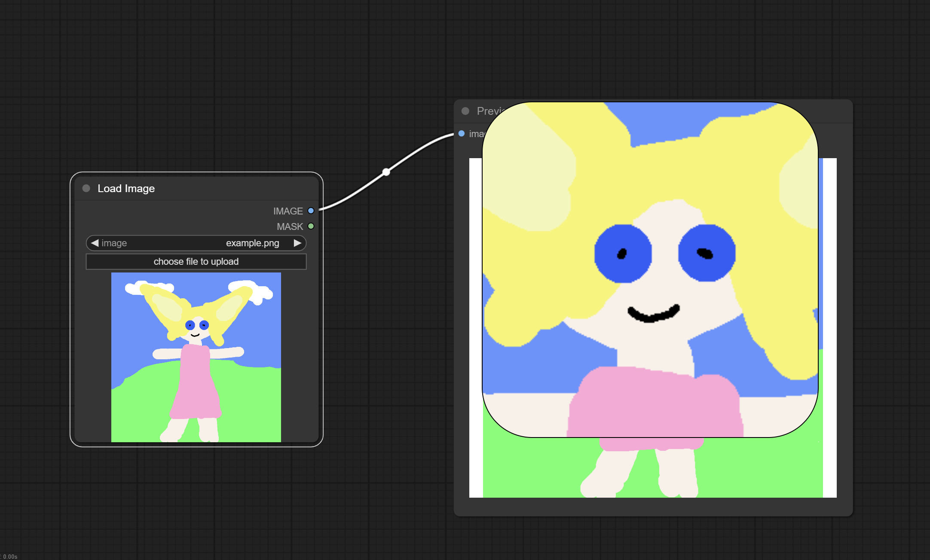Viewport: 930px width, 560px height.
Task: Select previous image with left arrow
Action: (x=95, y=243)
